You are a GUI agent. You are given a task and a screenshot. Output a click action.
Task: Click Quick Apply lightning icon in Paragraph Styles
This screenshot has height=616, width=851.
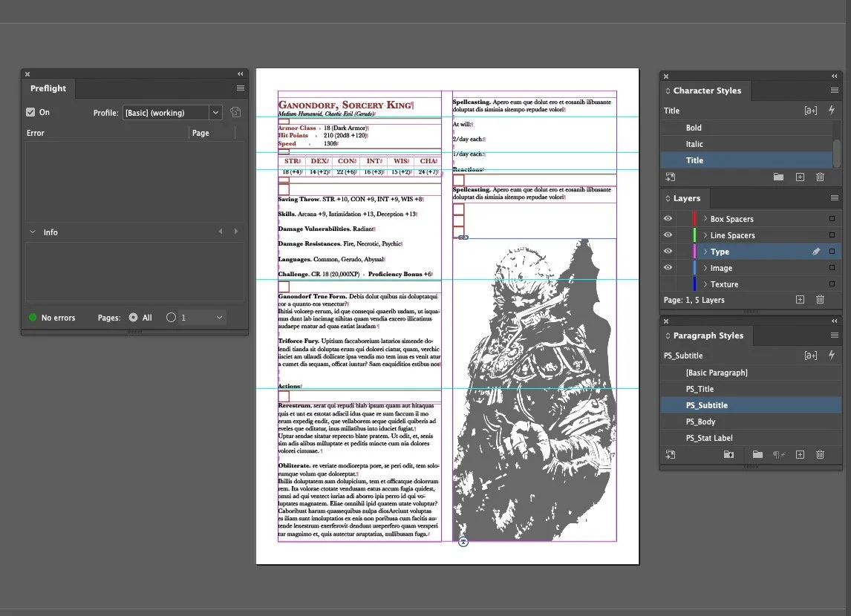(832, 355)
